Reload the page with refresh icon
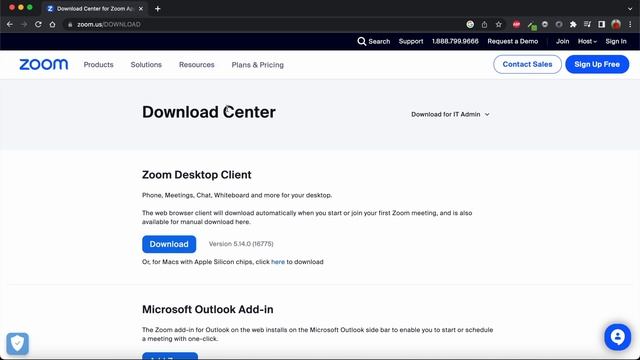Viewport: 640px width, 360px height. click(x=38, y=24)
